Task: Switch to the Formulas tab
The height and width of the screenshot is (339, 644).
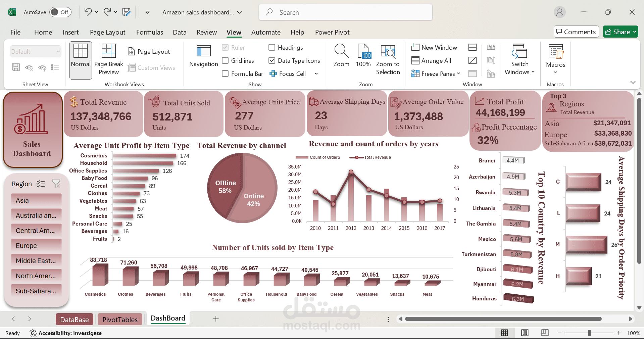Action: pyautogui.click(x=150, y=32)
